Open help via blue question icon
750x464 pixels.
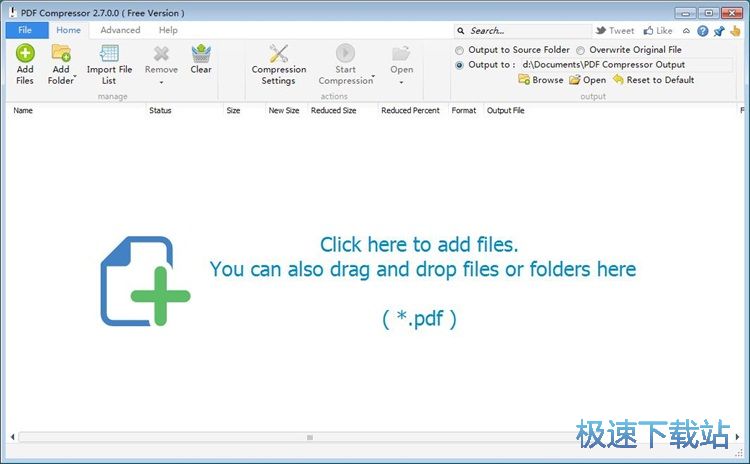pyautogui.click(x=703, y=31)
